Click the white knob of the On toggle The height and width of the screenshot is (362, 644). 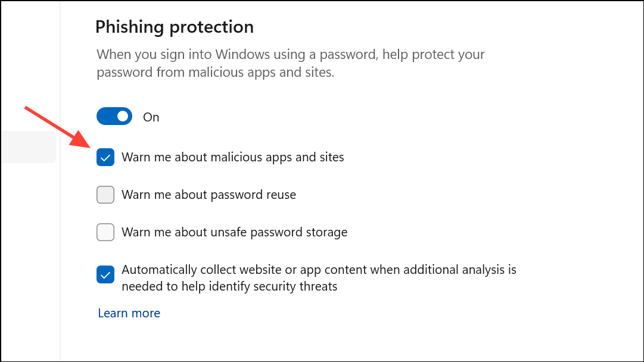(123, 117)
